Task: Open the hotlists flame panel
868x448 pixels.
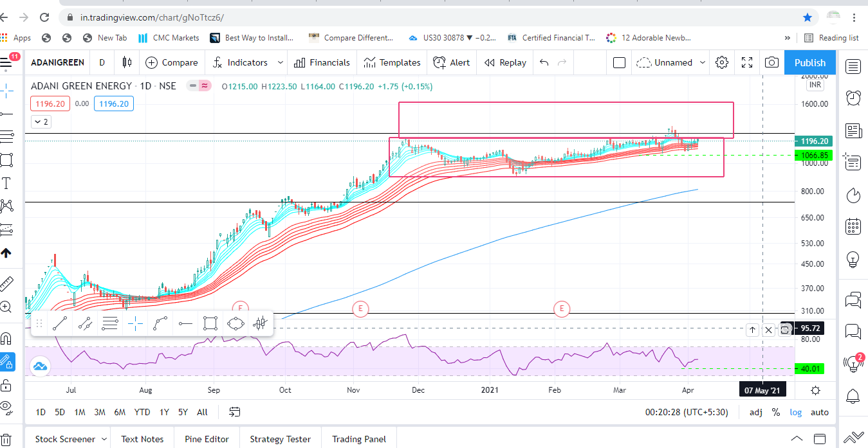Action: (x=853, y=194)
